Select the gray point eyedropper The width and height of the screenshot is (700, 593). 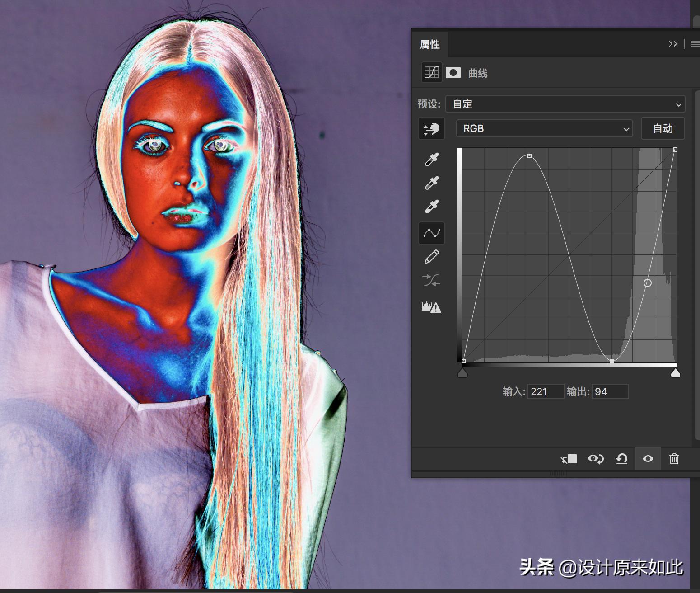point(431,183)
